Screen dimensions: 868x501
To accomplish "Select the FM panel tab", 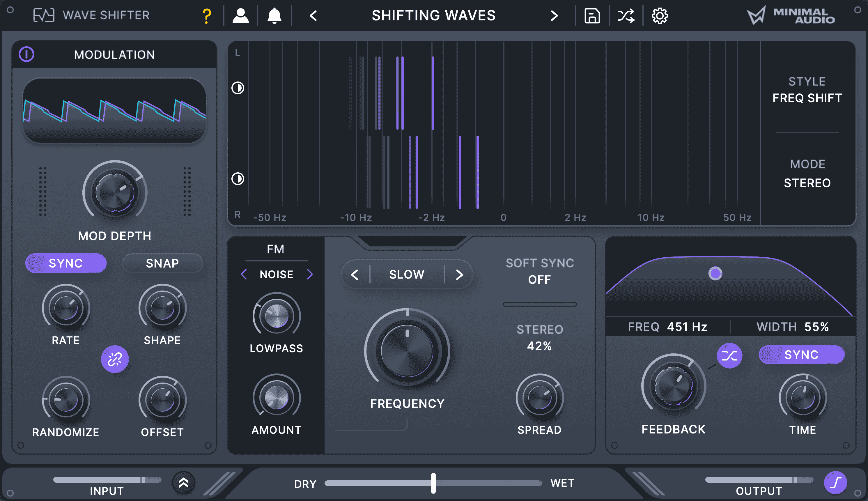I will tap(275, 249).
